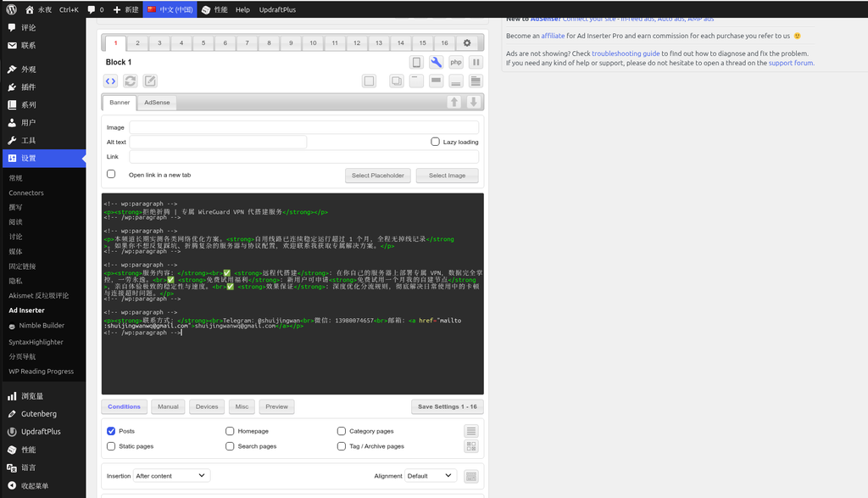This screenshot has width=868, height=498.
Task: Click the rotation arrows icon
Action: point(130,81)
